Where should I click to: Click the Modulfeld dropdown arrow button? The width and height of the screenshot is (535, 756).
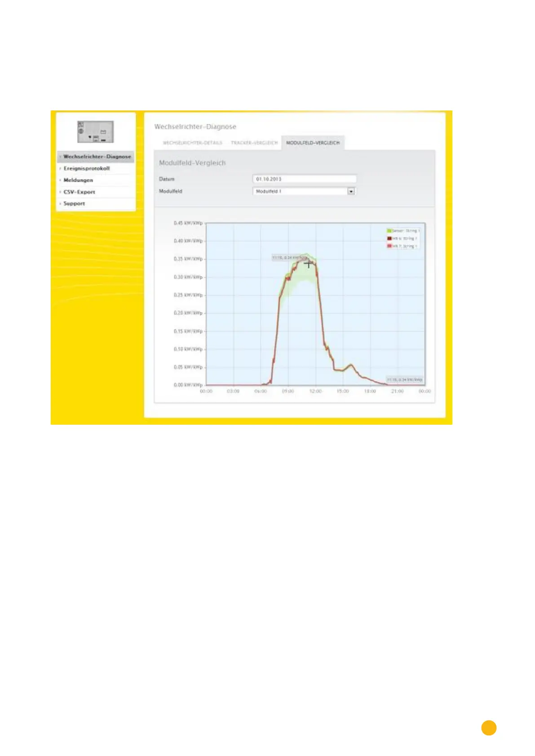351,191
